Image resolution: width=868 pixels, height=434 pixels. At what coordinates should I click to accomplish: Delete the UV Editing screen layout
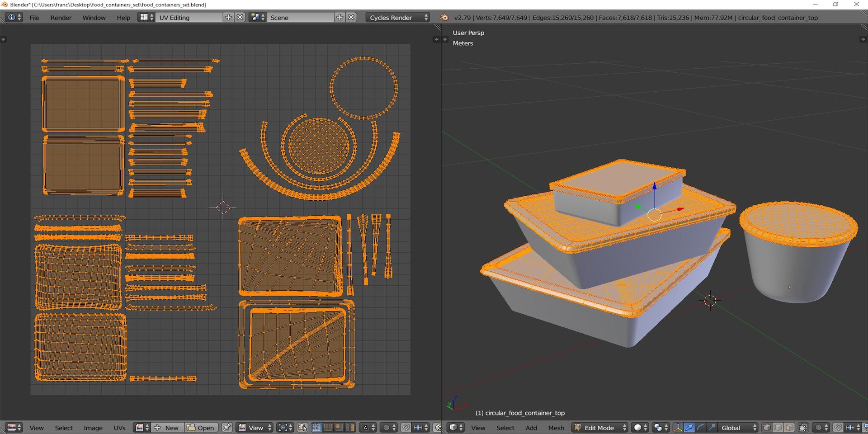pyautogui.click(x=240, y=17)
